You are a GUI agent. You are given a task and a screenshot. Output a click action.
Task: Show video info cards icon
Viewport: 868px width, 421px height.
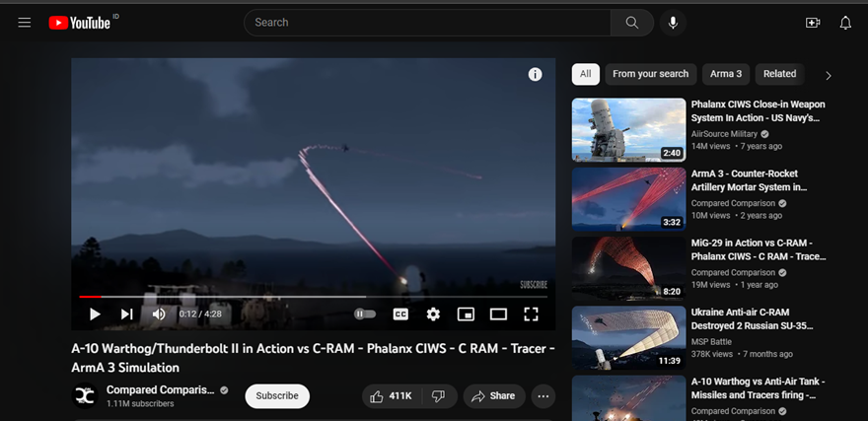[x=535, y=75]
